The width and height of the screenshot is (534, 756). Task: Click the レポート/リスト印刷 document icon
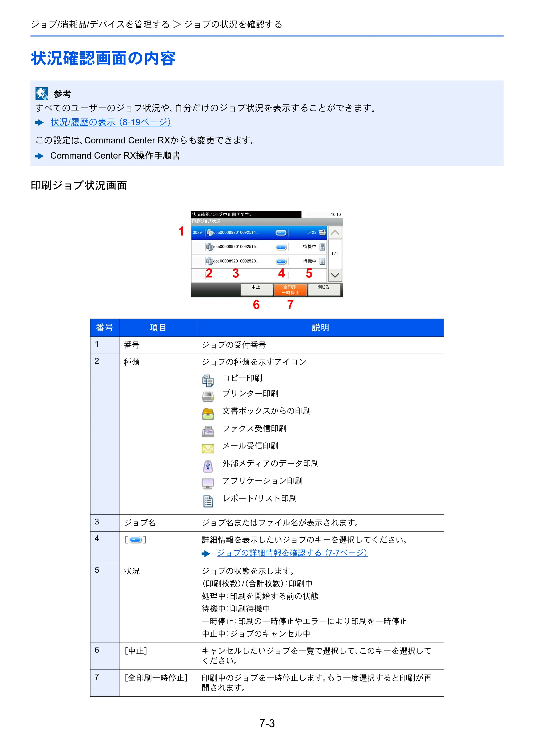pyautogui.click(x=208, y=501)
